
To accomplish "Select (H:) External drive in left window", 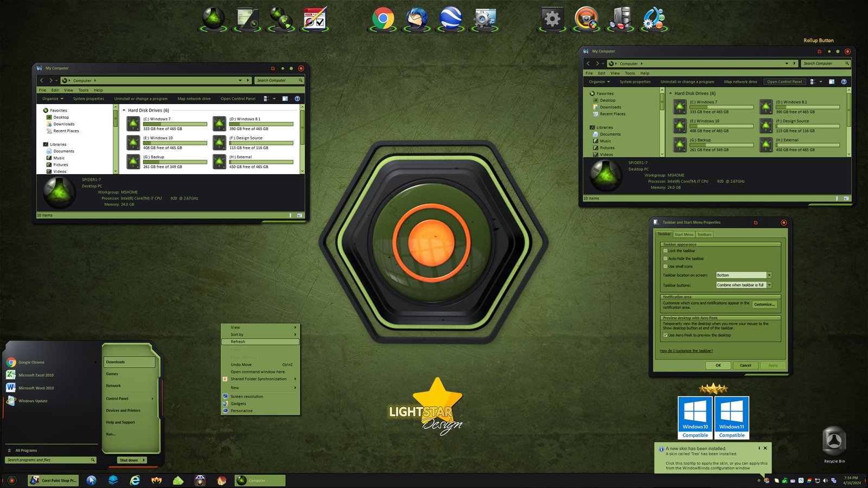I will 253,162.
